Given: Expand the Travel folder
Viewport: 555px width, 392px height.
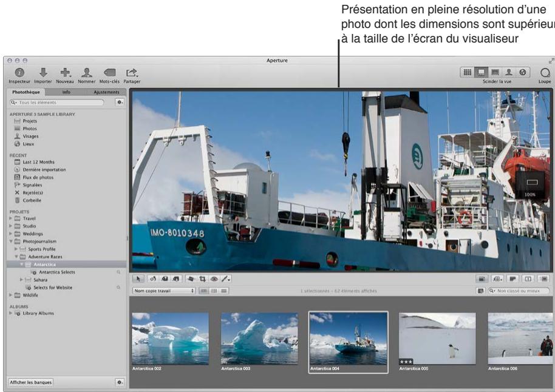Looking at the screenshot, I should click(10, 218).
